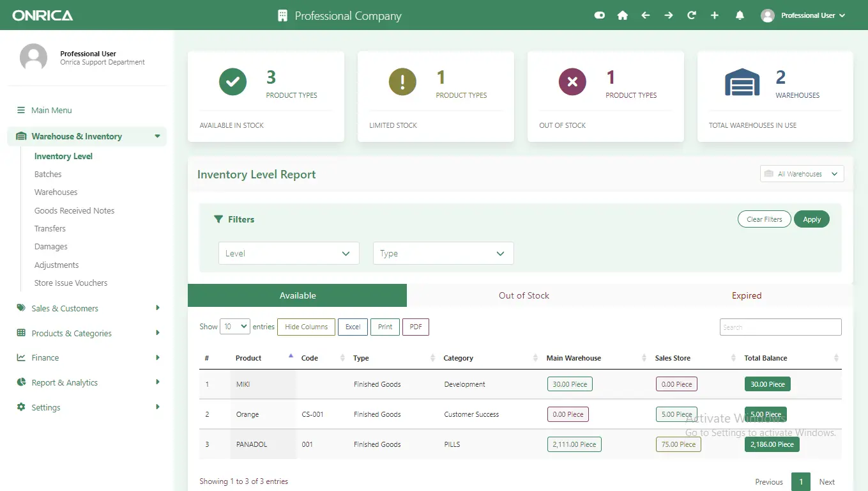
Task: Click the warehouse garage icon
Action: click(x=742, y=82)
